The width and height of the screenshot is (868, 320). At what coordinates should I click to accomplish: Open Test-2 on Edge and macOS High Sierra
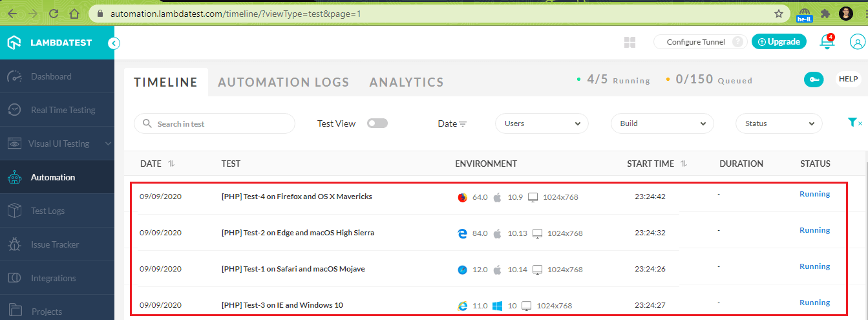298,233
